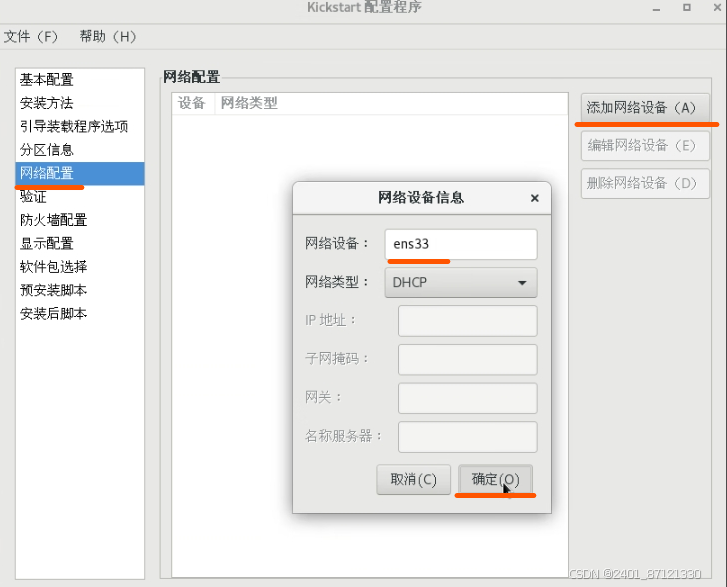
Task: Select 防火墙配置 in the sidebar
Action: (x=80, y=220)
